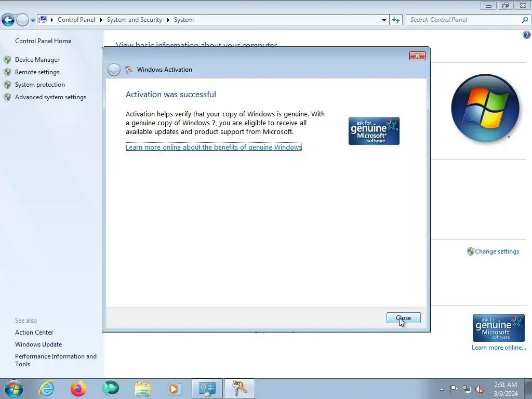The image size is (532, 399).
Task: Open Windows Explorer folder on taskbar
Action: coord(143,389)
